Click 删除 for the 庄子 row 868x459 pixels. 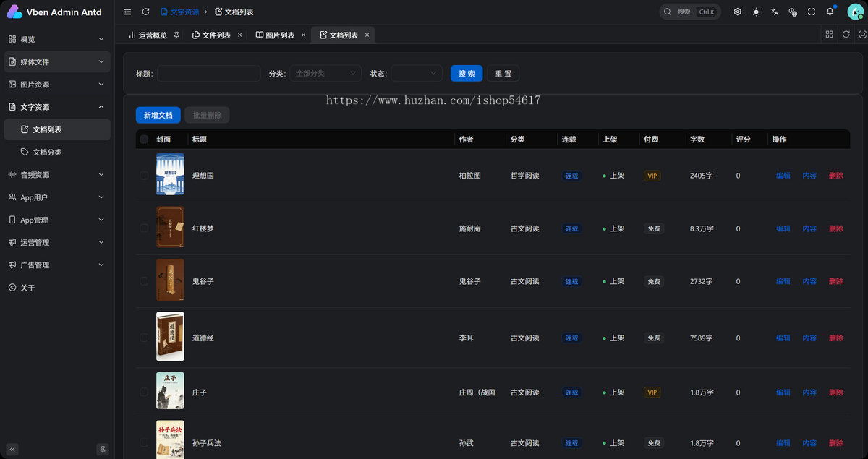tap(836, 392)
